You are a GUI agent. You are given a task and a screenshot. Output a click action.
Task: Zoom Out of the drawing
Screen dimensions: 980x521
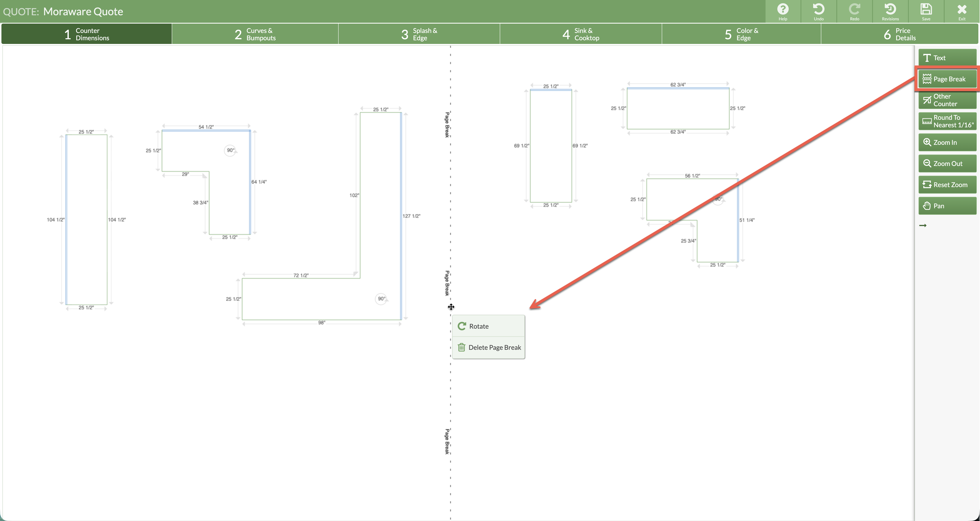pyautogui.click(x=947, y=163)
